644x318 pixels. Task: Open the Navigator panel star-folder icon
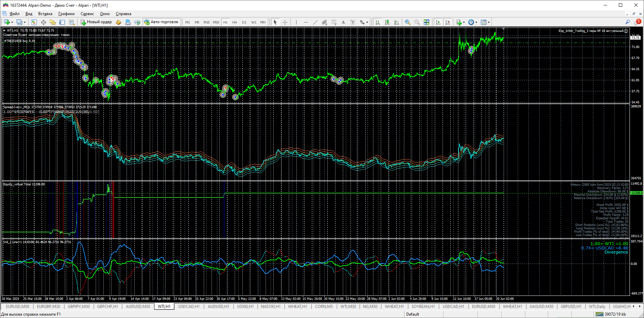point(53,22)
